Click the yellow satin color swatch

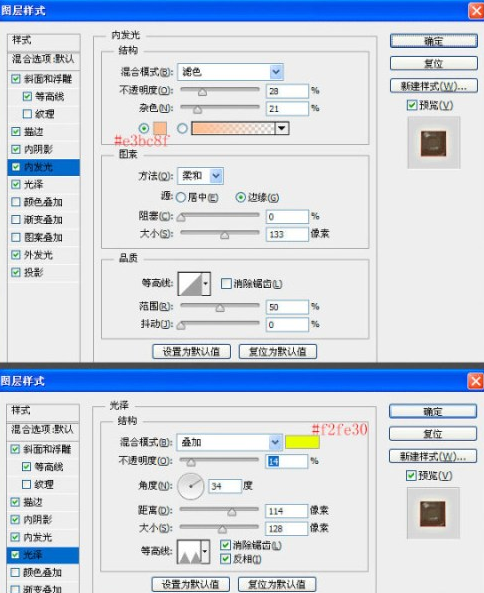pos(302,442)
